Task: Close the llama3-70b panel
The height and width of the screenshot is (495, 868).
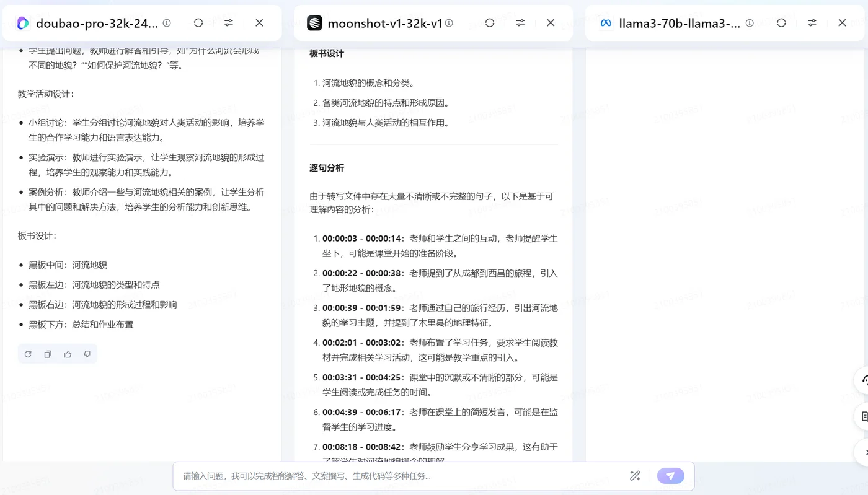Action: (842, 23)
